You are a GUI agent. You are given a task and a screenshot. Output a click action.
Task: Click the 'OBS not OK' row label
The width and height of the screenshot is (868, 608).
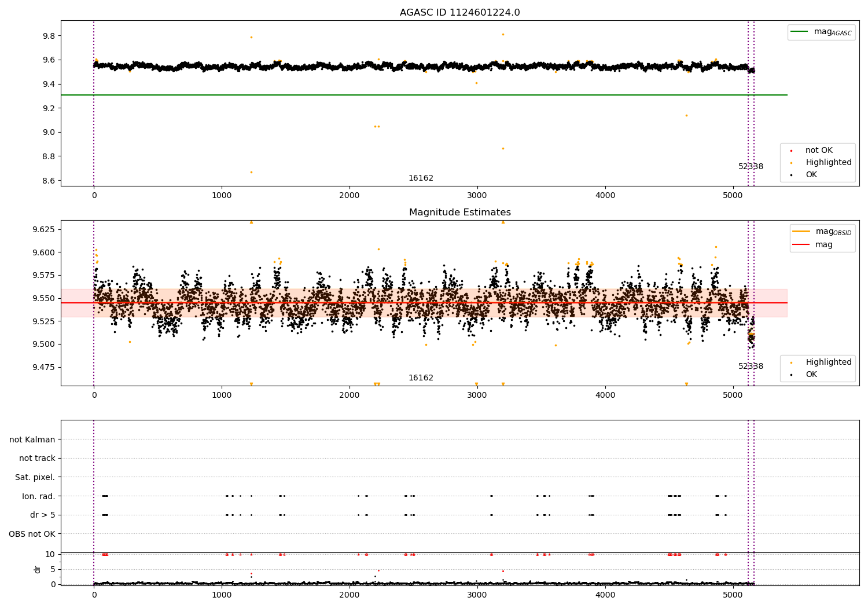pyautogui.click(x=32, y=534)
